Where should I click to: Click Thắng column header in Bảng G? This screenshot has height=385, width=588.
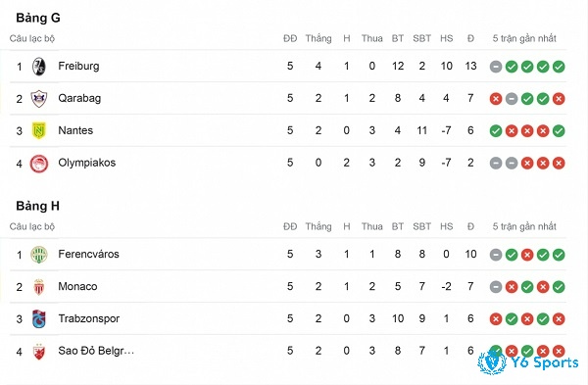point(318,38)
